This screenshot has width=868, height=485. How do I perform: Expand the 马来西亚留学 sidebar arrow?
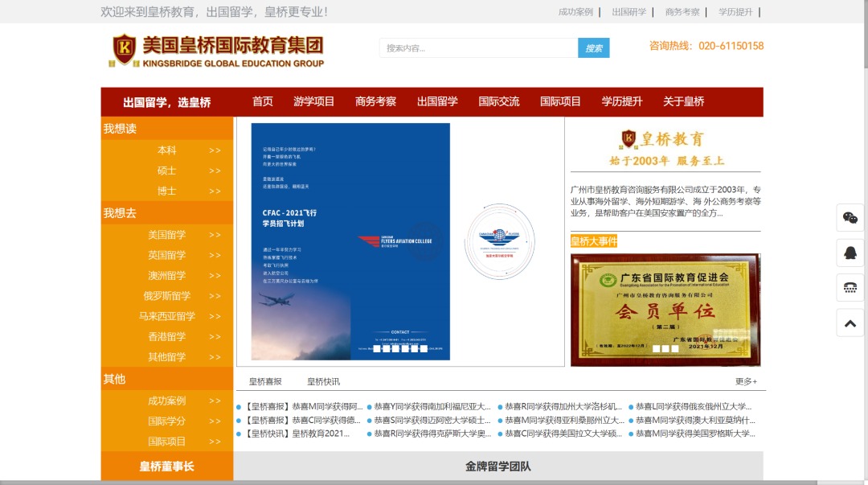click(x=215, y=317)
